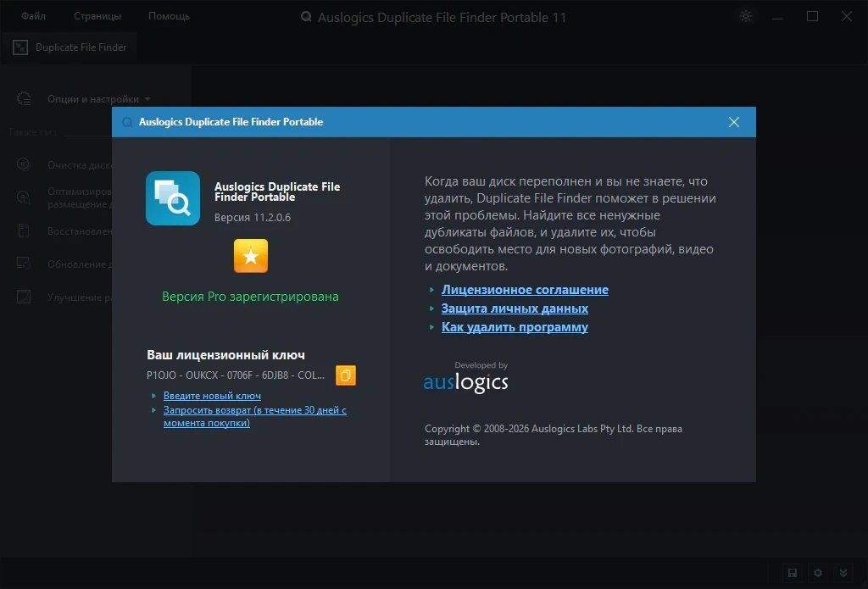Open the Как удалить программу link
The height and width of the screenshot is (589, 868).
[x=515, y=327]
